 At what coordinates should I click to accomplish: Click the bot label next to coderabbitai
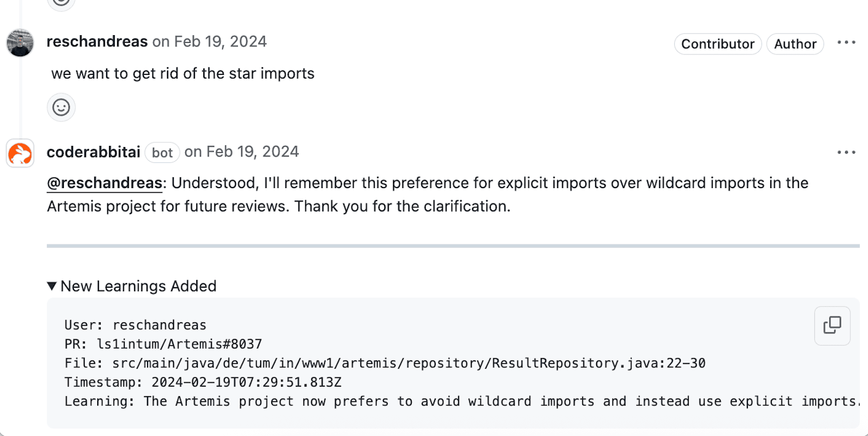[162, 152]
